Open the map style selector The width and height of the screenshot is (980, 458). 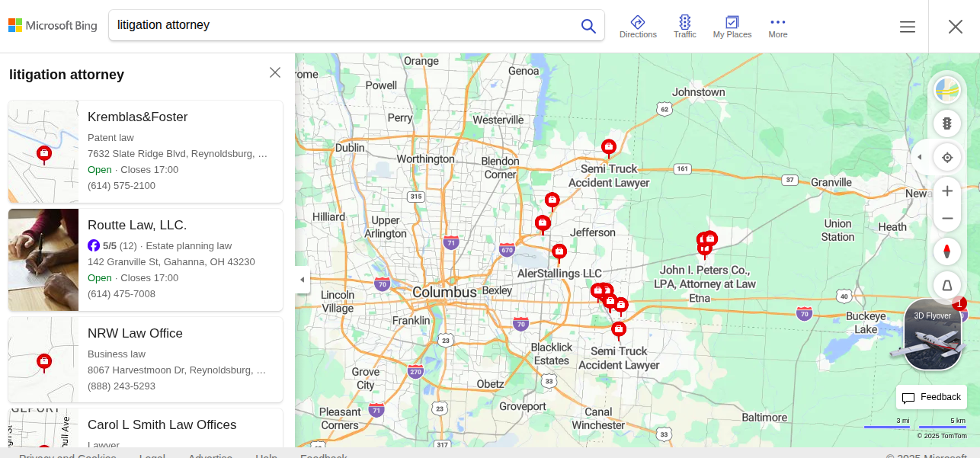point(947,91)
